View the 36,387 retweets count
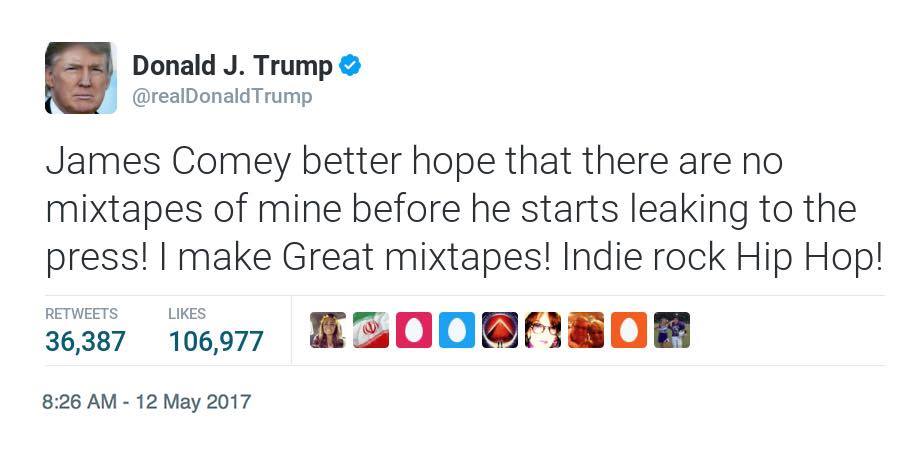Image resolution: width=918 pixels, height=460 pixels. [x=85, y=341]
